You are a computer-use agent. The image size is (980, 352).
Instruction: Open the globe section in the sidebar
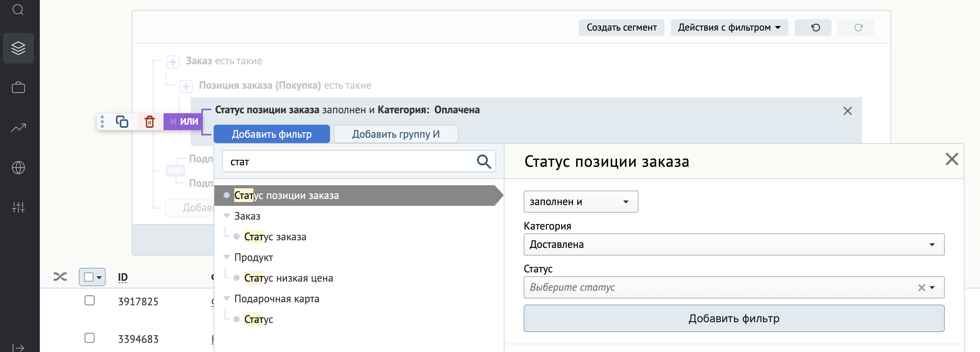(18, 168)
